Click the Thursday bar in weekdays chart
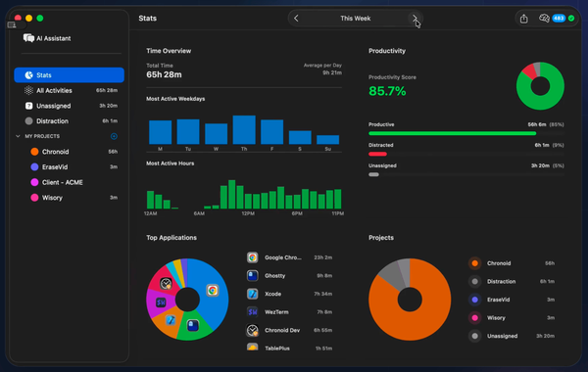This screenshot has height=372, width=588. [x=244, y=129]
